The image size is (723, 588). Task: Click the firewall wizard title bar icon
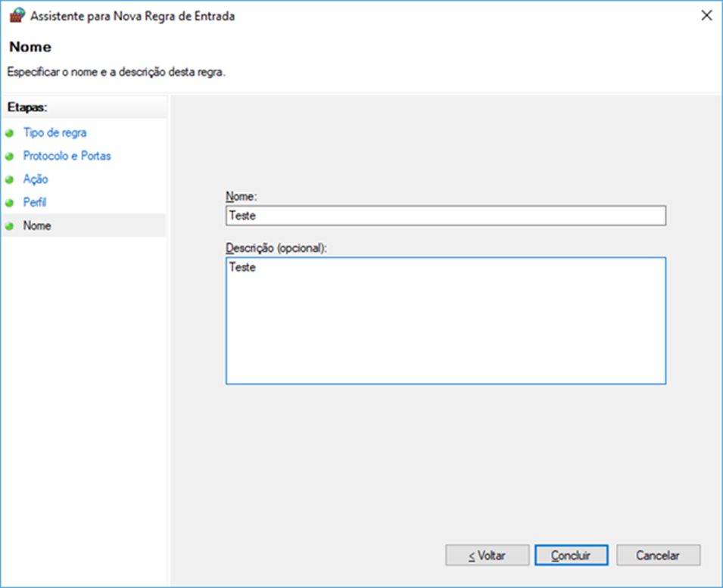tap(17, 15)
